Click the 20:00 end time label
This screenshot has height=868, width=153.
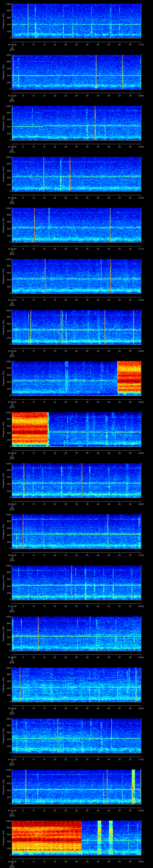coord(141,198)
